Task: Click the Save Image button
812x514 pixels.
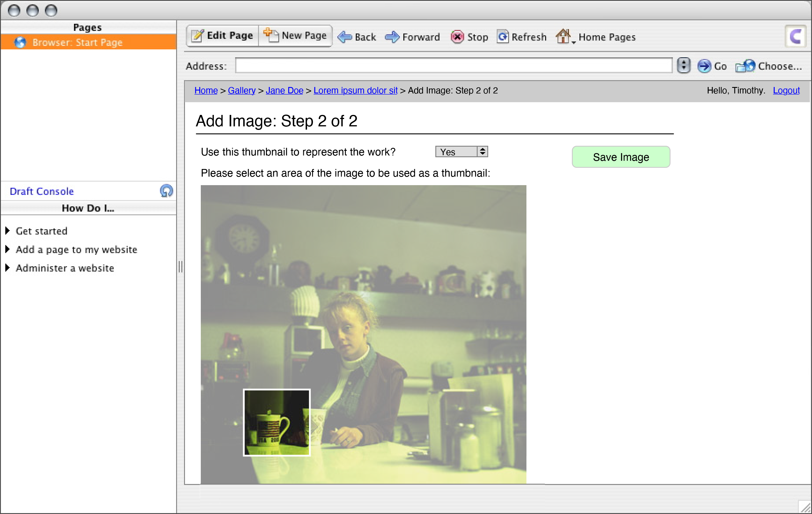Action: click(x=621, y=157)
